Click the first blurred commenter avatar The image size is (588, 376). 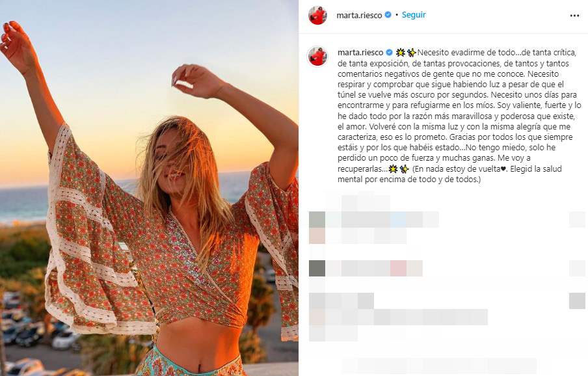pos(317,220)
